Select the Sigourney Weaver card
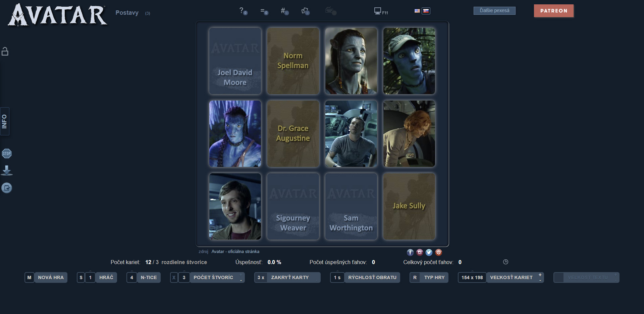 293,206
